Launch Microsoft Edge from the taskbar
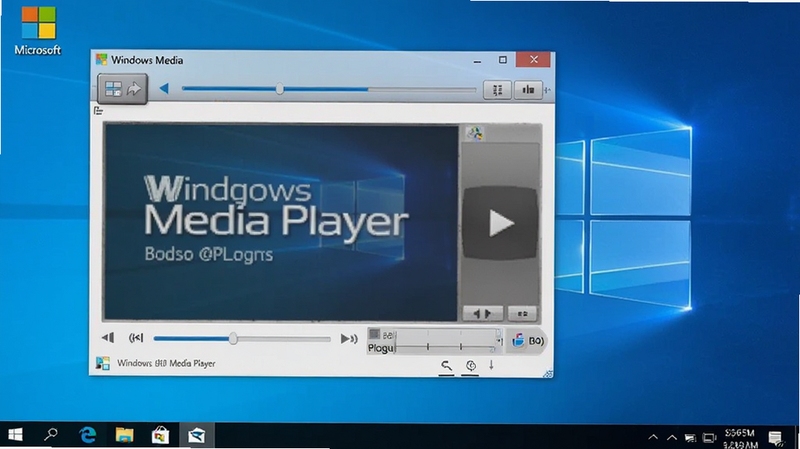This screenshot has width=800, height=449. [x=87, y=435]
